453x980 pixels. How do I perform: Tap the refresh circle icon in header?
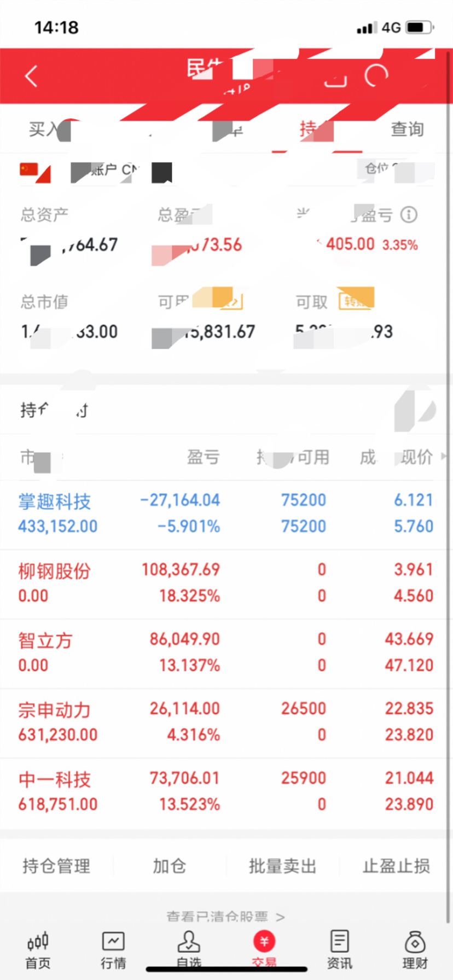pos(376,76)
